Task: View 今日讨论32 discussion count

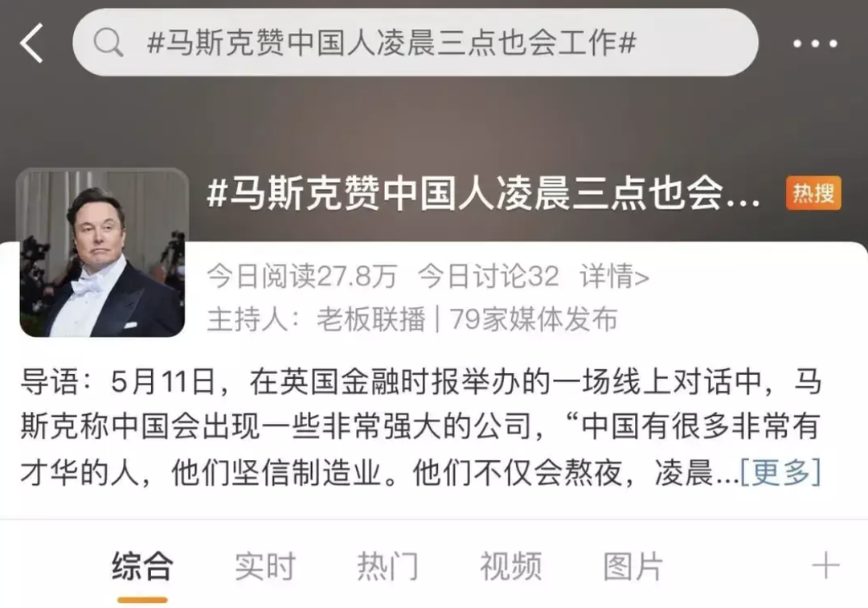Action: click(x=489, y=276)
